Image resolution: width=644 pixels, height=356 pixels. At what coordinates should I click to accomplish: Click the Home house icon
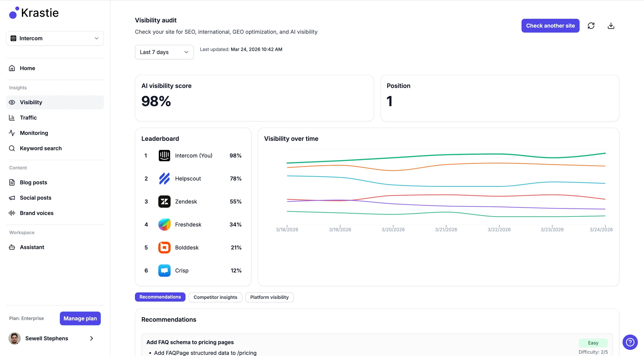[12, 68]
